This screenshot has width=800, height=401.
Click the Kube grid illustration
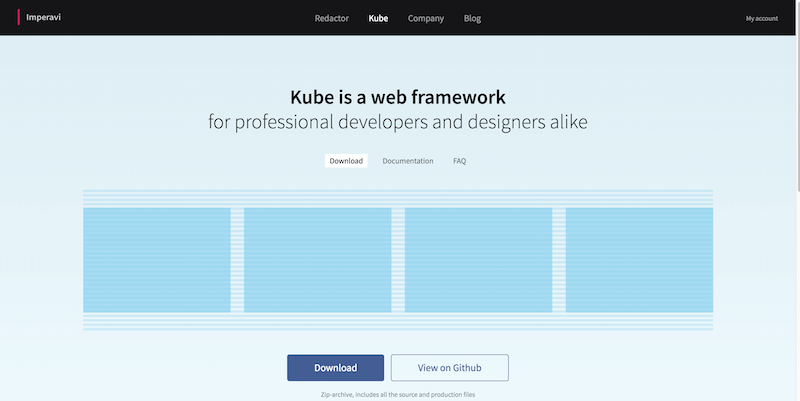[398, 260]
